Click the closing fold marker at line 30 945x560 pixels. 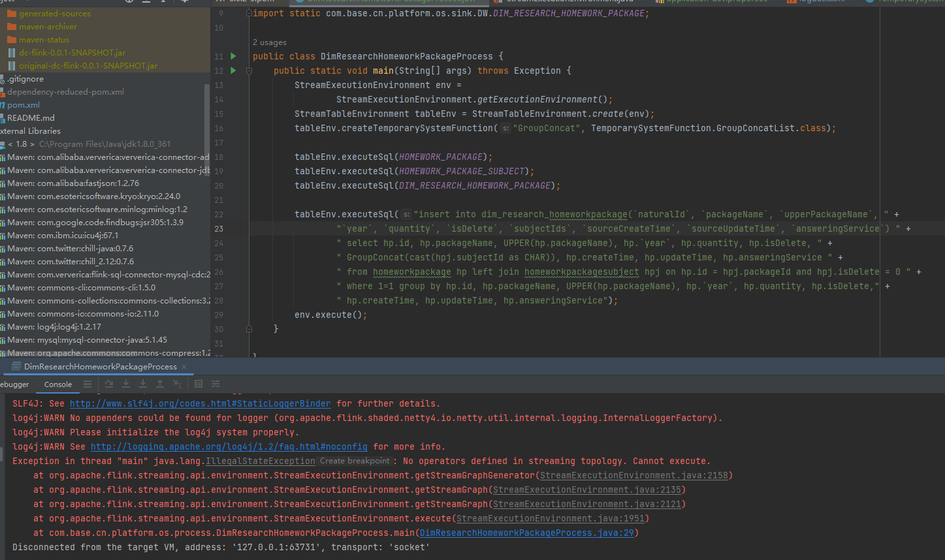coord(249,329)
